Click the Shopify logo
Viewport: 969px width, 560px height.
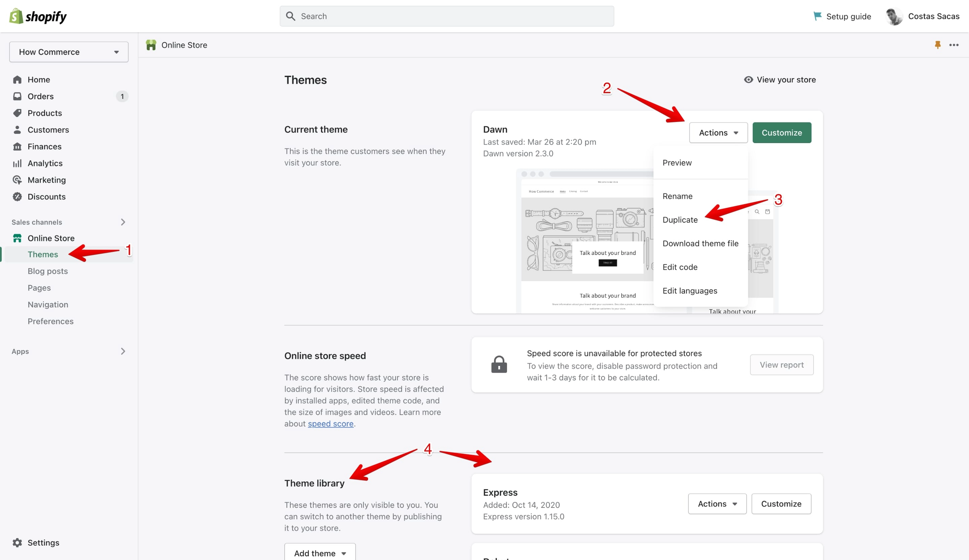pyautogui.click(x=38, y=16)
